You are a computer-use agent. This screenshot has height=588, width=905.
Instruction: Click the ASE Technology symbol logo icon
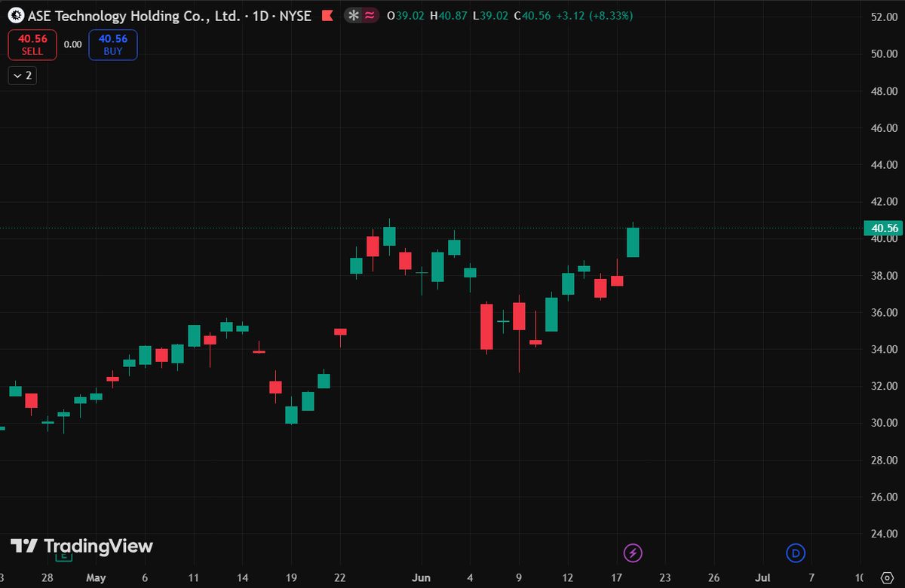14,15
